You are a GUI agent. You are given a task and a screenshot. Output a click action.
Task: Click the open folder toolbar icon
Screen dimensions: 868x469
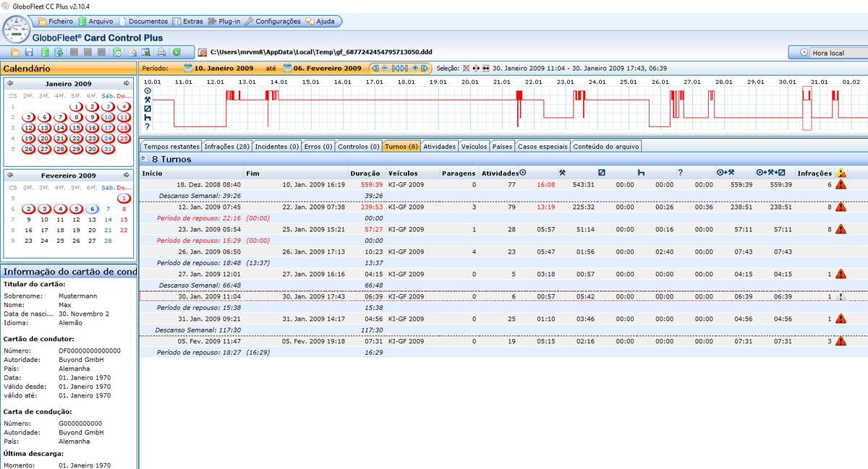[15, 52]
